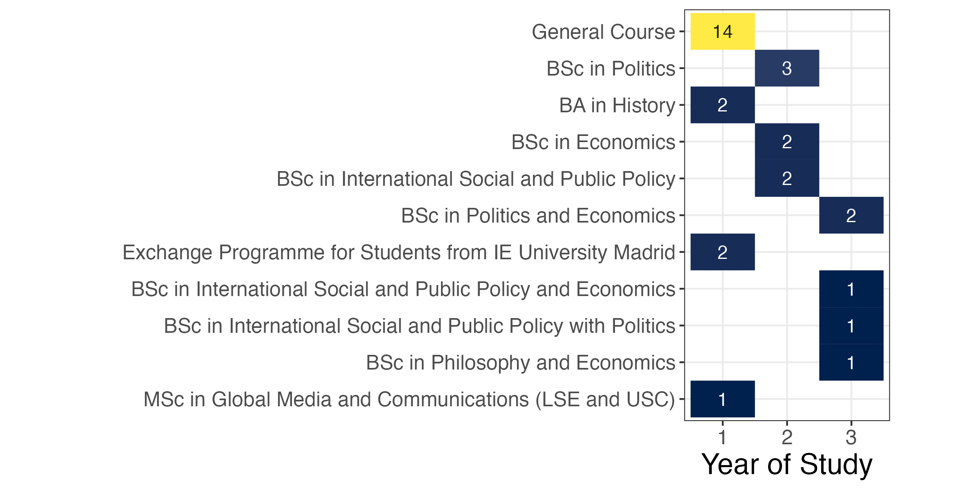Select the 'BA in History' row label
The height and width of the screenshot is (490, 980).
point(617,105)
